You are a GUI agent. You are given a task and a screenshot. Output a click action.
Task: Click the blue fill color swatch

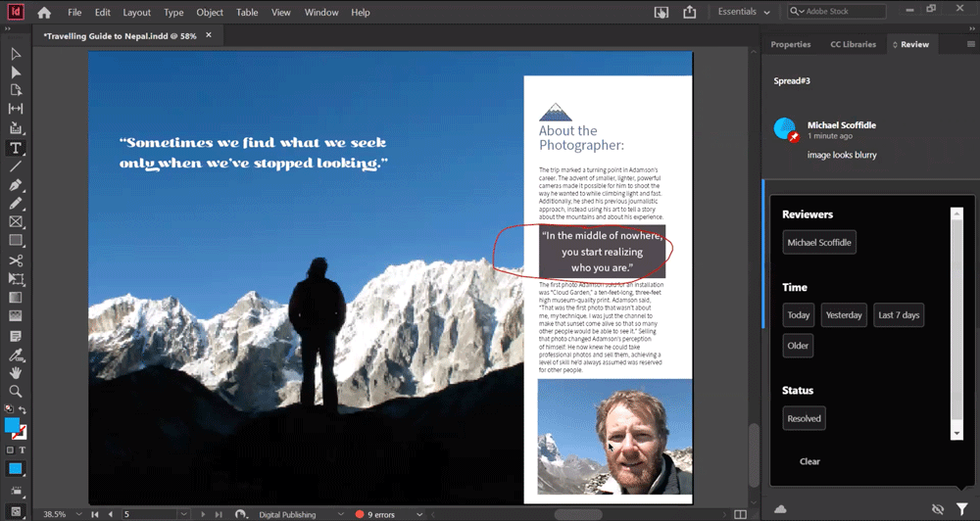[12, 426]
